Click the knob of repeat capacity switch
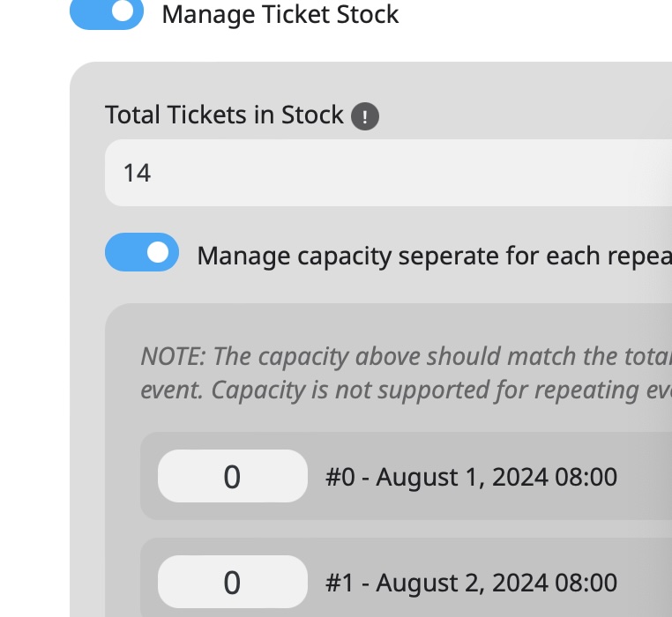672x617 pixels. point(158,252)
